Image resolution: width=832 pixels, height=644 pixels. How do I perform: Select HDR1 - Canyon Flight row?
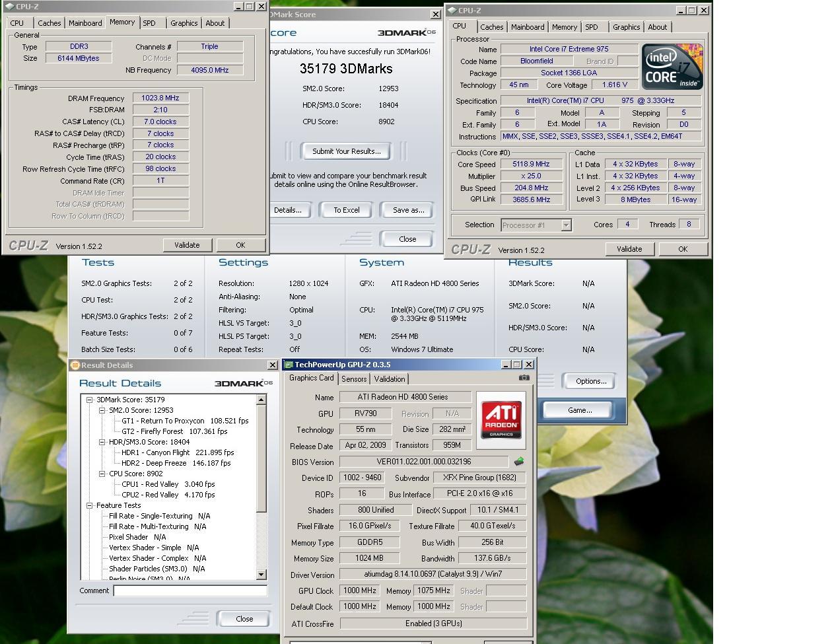(x=178, y=452)
